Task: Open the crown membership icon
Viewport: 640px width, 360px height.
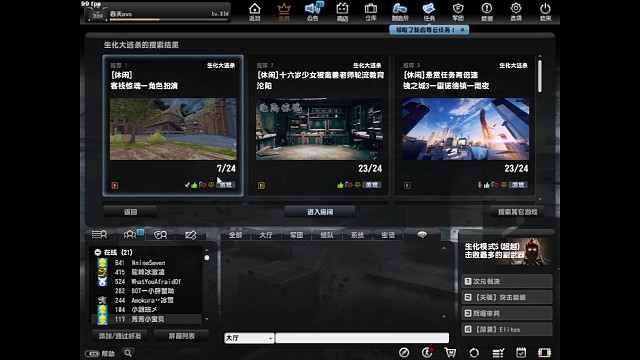Action: [284, 12]
